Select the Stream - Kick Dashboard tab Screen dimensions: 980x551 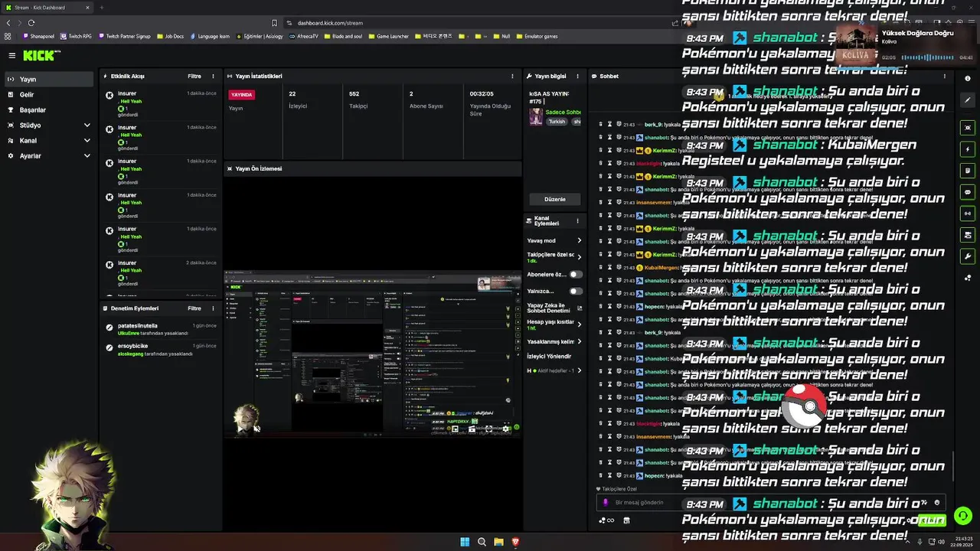click(46, 8)
